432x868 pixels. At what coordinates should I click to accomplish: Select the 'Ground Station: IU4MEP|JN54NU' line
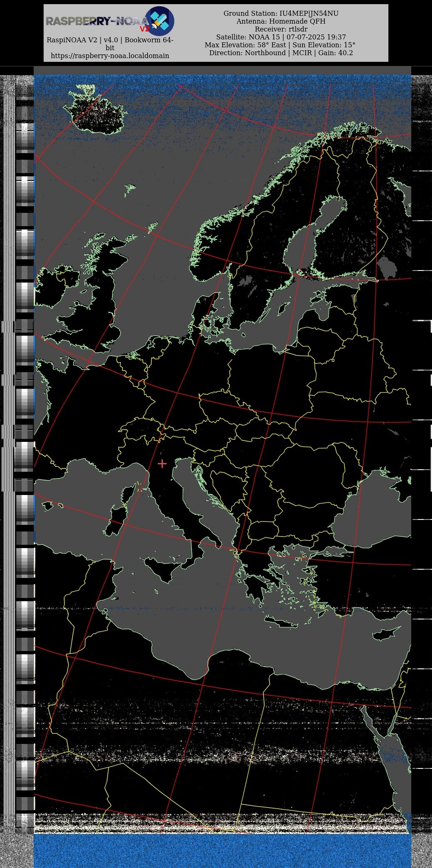click(x=281, y=13)
